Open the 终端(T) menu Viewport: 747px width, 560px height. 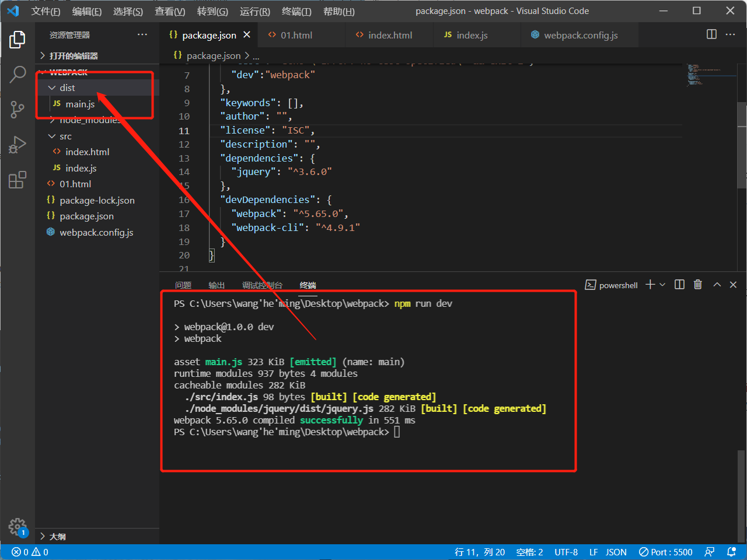(x=296, y=11)
